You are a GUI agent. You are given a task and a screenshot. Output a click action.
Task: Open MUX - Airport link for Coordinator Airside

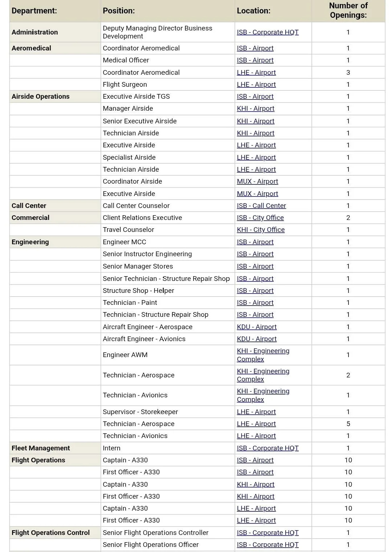(257, 181)
